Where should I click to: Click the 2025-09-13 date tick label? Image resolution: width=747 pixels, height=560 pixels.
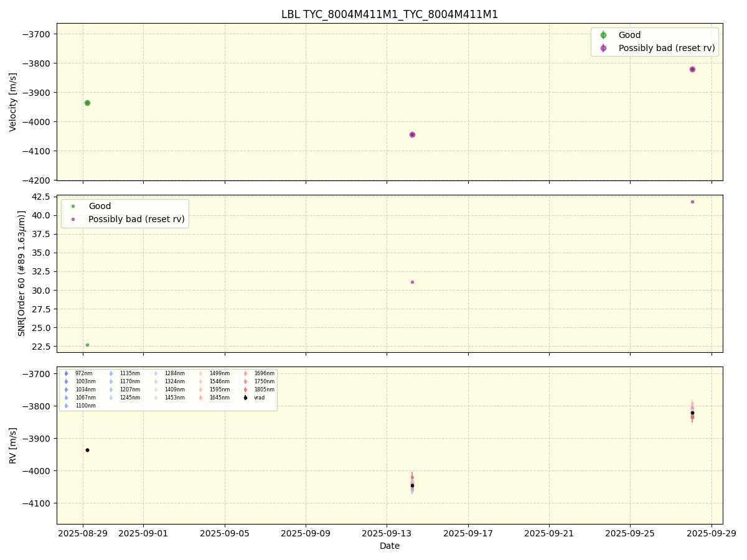tap(387, 533)
